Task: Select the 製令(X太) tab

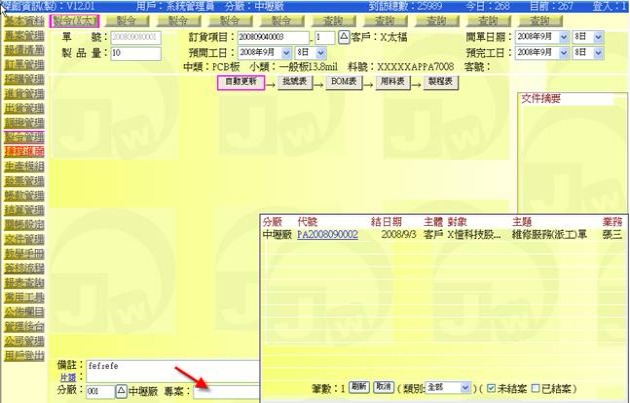Action: point(75,20)
